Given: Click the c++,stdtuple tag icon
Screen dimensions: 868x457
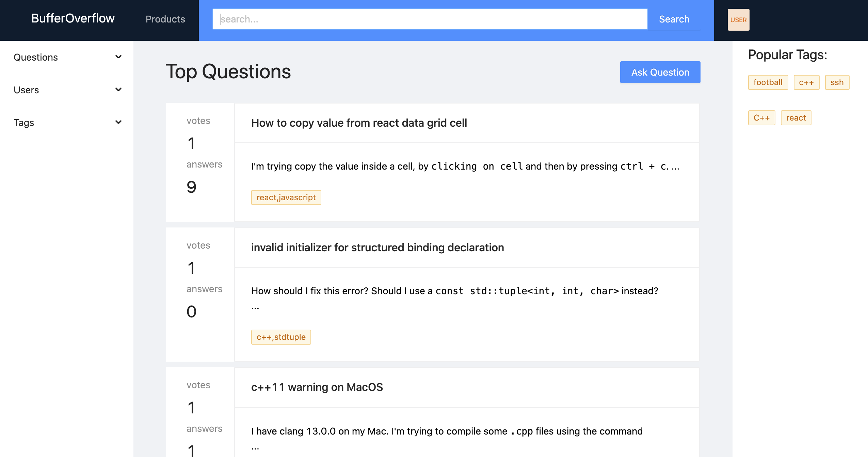Looking at the screenshot, I should [281, 337].
